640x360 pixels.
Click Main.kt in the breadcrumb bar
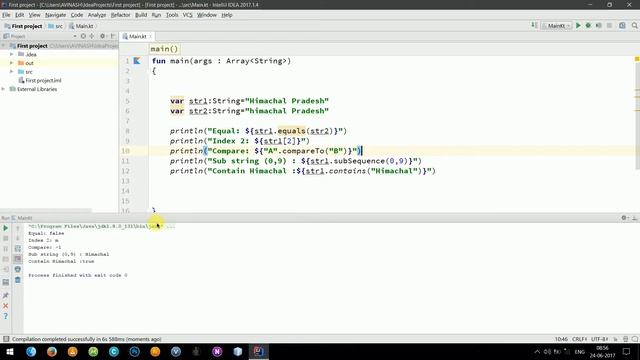[81, 26]
